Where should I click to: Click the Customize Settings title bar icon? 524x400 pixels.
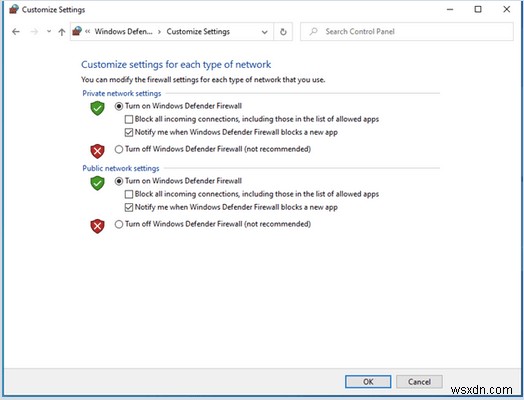(14, 9)
